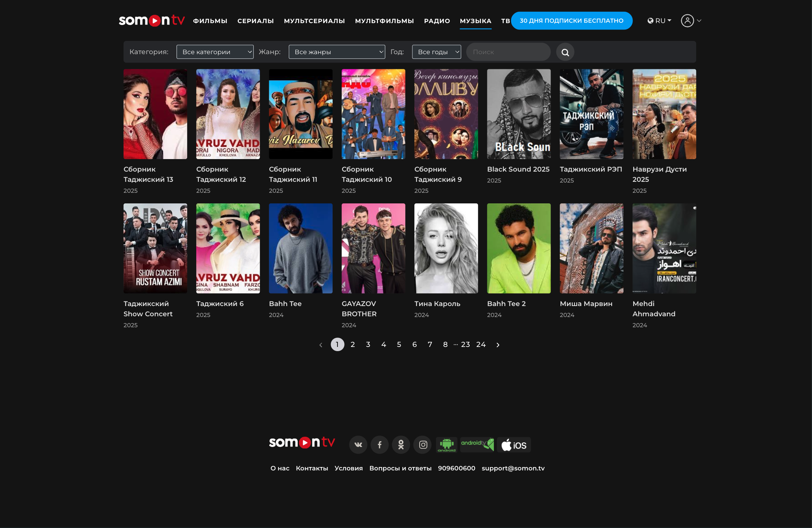This screenshot has width=812, height=528.
Task: Click the Миша Марвин title text
Action: click(x=586, y=304)
